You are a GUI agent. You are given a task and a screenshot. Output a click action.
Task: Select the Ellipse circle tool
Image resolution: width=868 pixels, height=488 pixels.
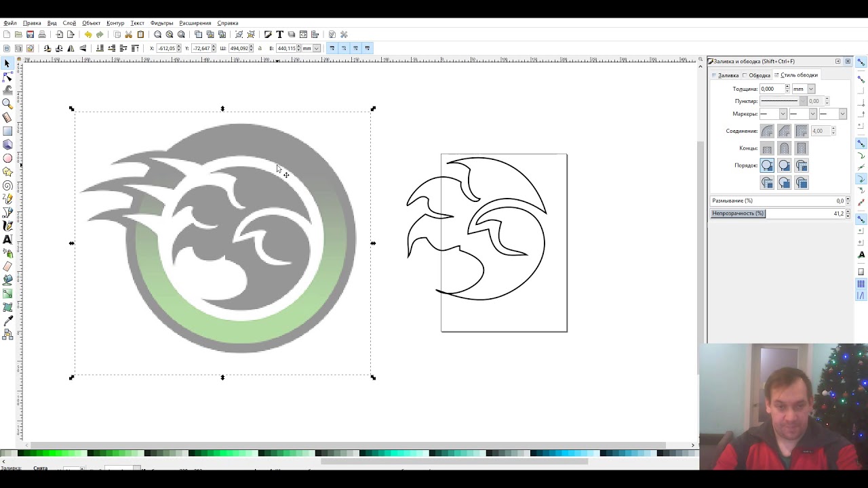point(7,158)
